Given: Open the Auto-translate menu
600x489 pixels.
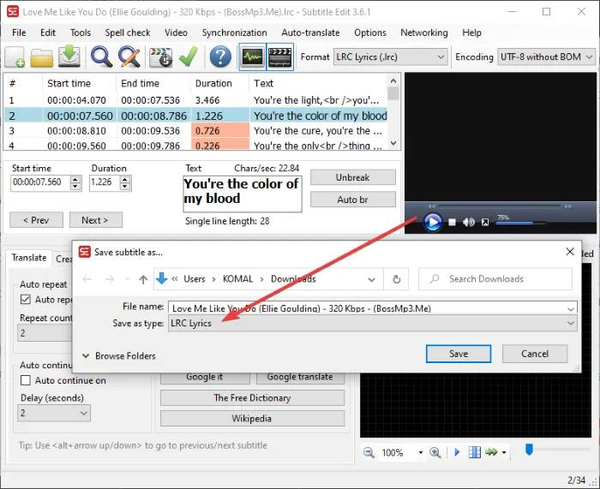Looking at the screenshot, I should [310, 33].
